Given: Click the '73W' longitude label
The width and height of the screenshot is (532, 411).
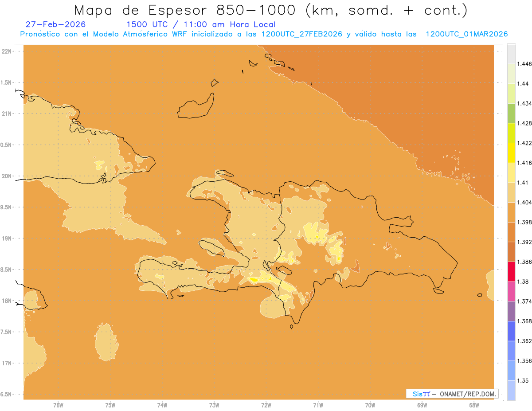Looking at the screenshot, I should [214, 405].
